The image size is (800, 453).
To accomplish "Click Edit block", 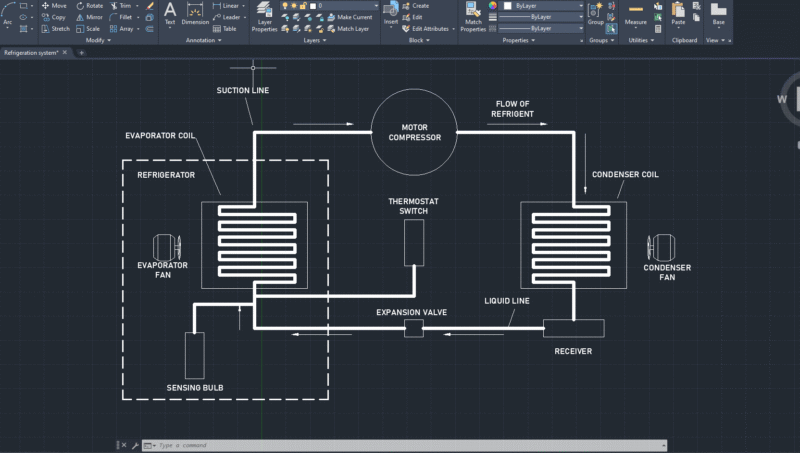I will tap(412, 17).
